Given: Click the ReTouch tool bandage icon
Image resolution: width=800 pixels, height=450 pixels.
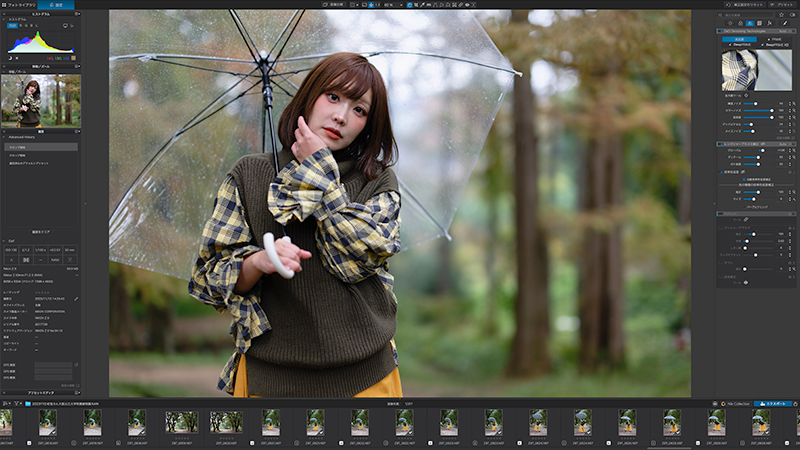Looking at the screenshot, I should click(x=745, y=219).
